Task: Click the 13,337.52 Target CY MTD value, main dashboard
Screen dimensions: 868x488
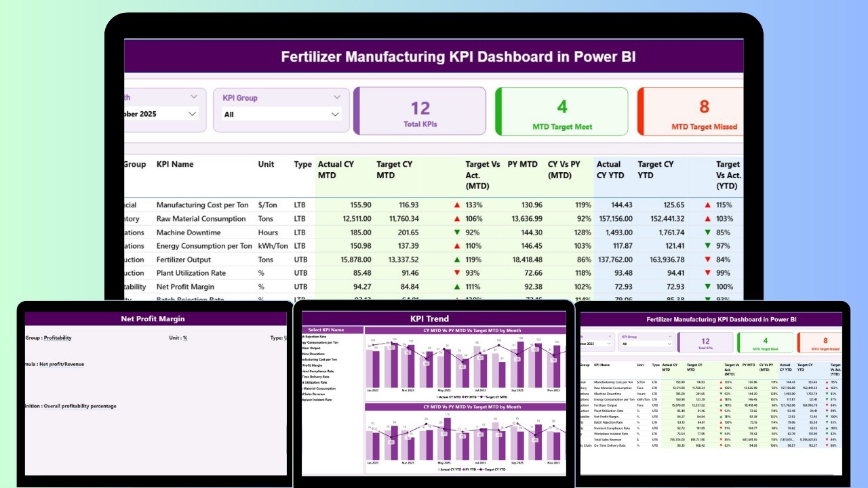Action: click(402, 259)
